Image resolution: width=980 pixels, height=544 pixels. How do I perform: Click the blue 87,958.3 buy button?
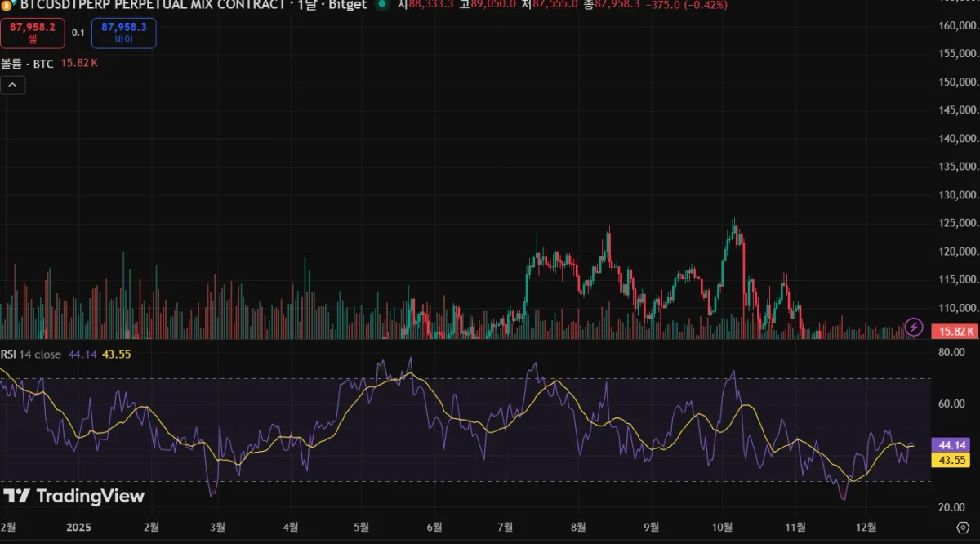(x=124, y=33)
